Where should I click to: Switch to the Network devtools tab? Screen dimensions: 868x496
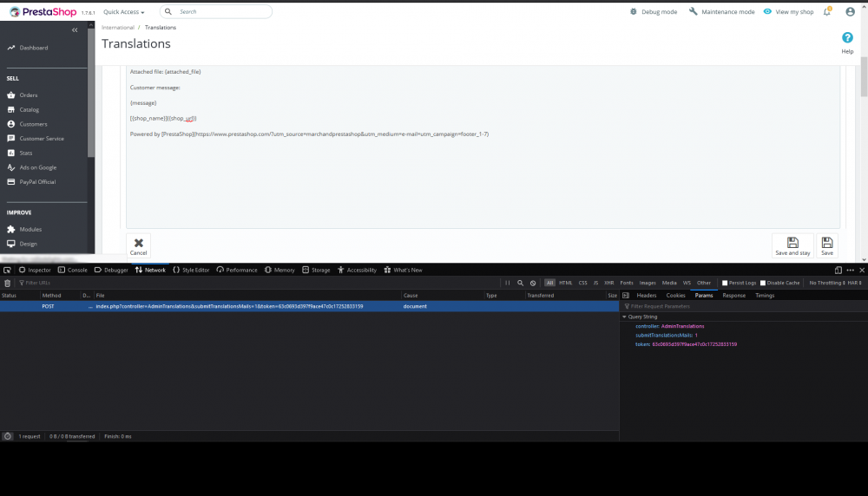(150, 270)
